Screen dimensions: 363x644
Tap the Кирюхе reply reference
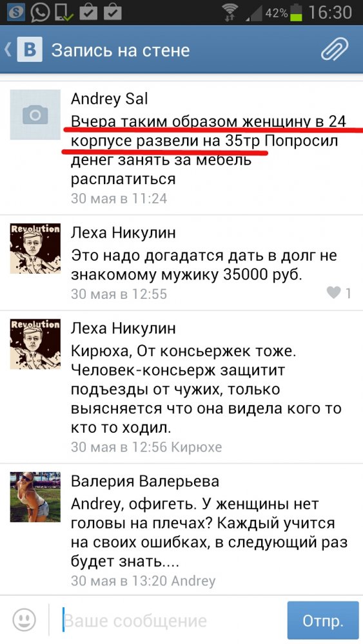pos(196,447)
